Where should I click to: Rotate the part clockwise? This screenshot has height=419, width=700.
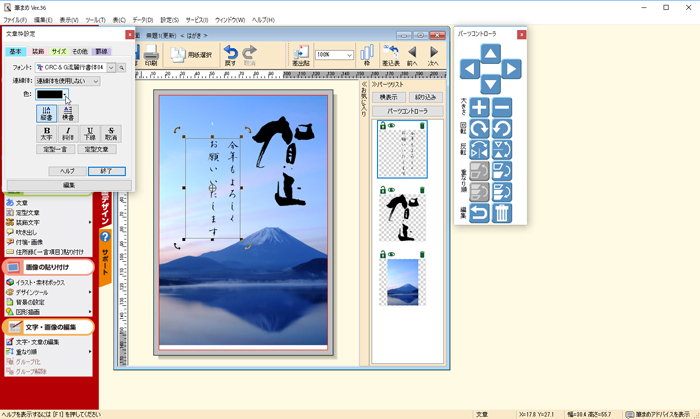pos(479,129)
